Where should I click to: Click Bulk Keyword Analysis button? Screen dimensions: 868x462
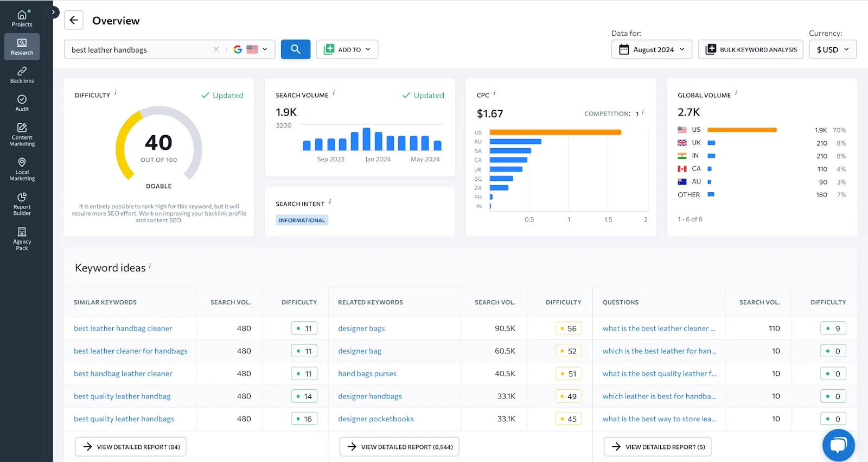tap(750, 49)
